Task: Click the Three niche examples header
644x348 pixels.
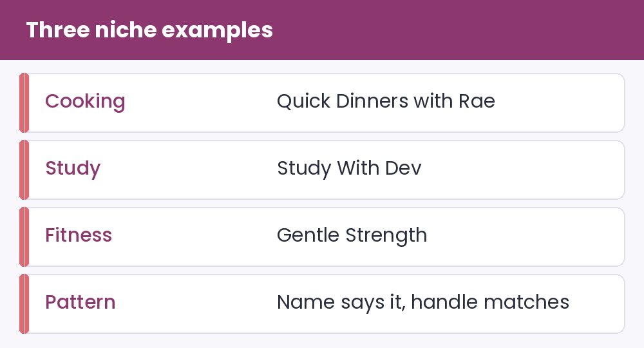Action: [149, 30]
